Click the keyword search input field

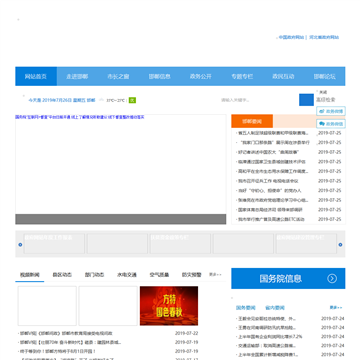point(258,100)
